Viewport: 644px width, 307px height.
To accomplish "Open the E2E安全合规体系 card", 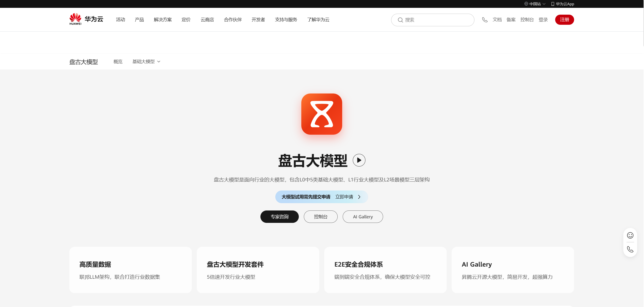I will tap(385, 270).
